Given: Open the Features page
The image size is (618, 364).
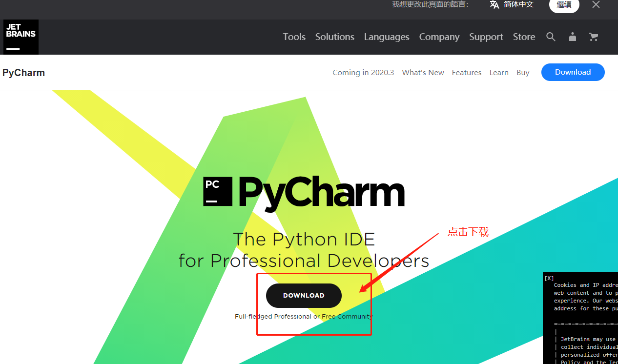Looking at the screenshot, I should coord(467,73).
